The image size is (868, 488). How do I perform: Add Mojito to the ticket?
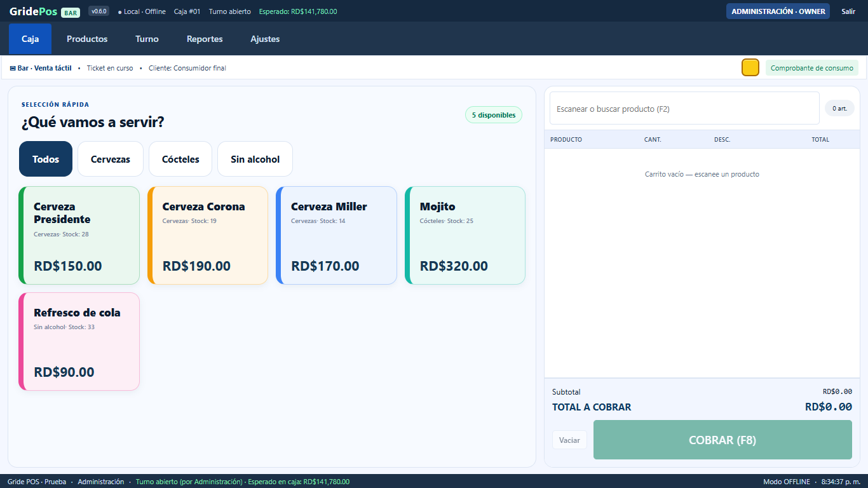pyautogui.click(x=465, y=235)
